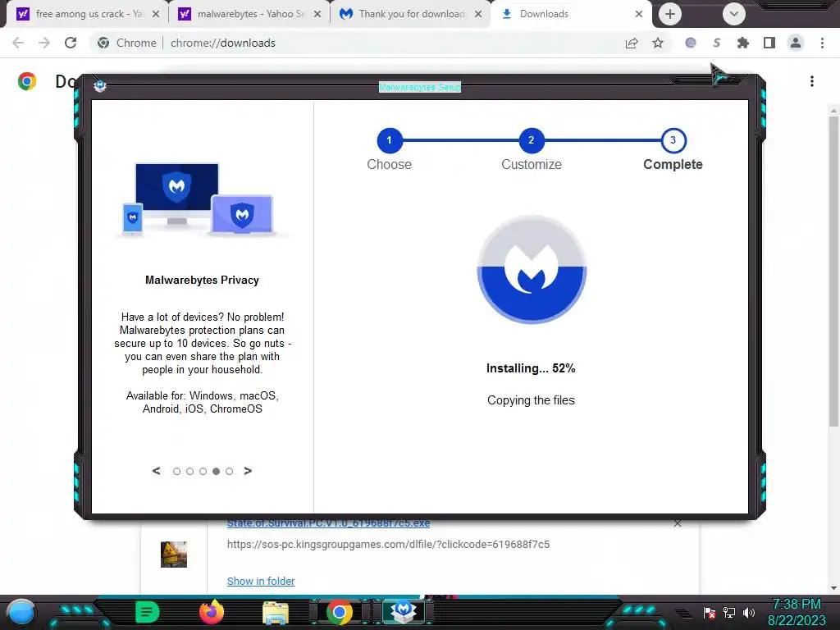Viewport: 840px width, 630px height.
Task: Click 'Malwarebytes Privacy' heading
Action: click(x=202, y=281)
